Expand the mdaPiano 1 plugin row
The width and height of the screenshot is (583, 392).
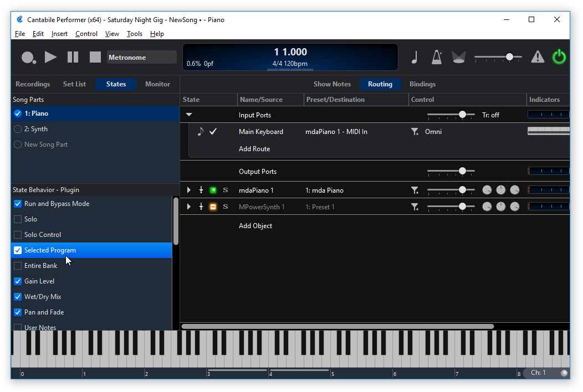(188, 190)
